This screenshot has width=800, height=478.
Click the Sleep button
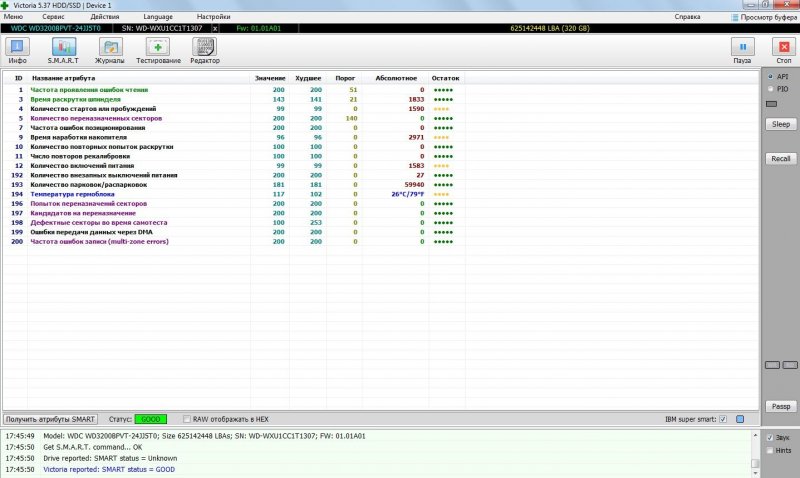[780, 124]
